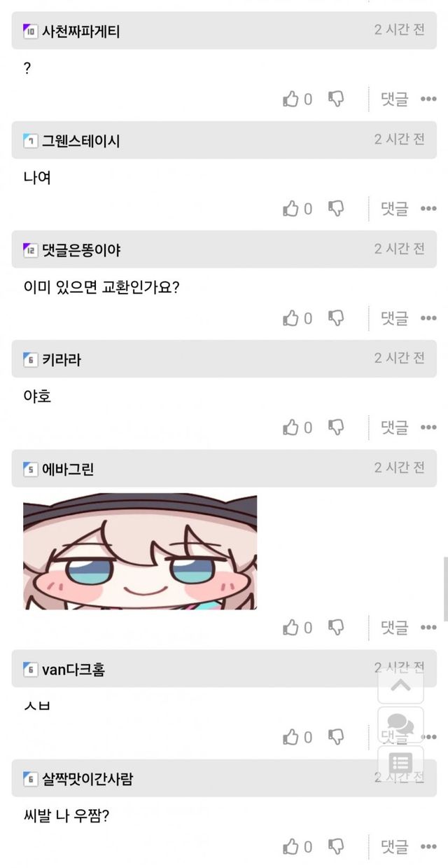Open 에바그린's user profile name
This screenshot has width=448, height=868.
click(68, 469)
